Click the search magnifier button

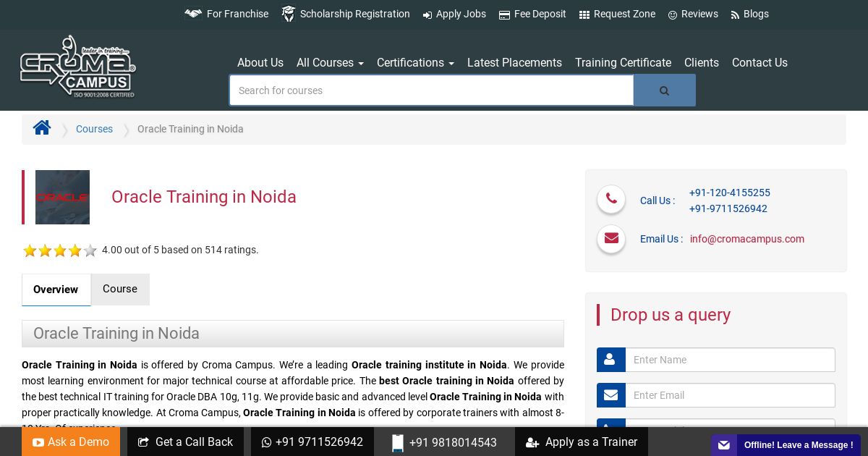click(665, 90)
